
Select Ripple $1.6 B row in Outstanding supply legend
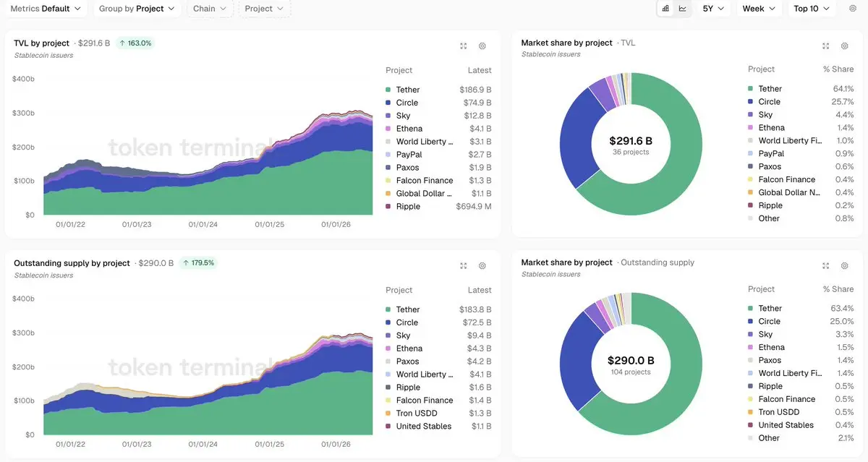[438, 388]
